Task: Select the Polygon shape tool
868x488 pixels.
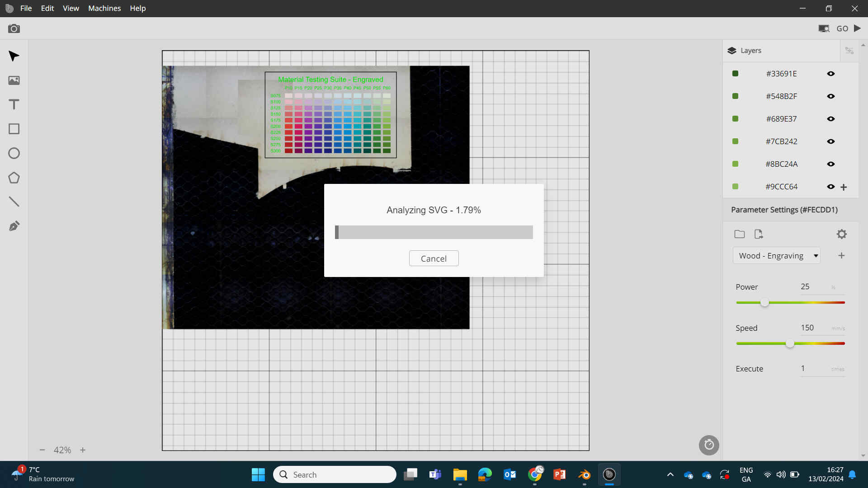Action: (14, 178)
